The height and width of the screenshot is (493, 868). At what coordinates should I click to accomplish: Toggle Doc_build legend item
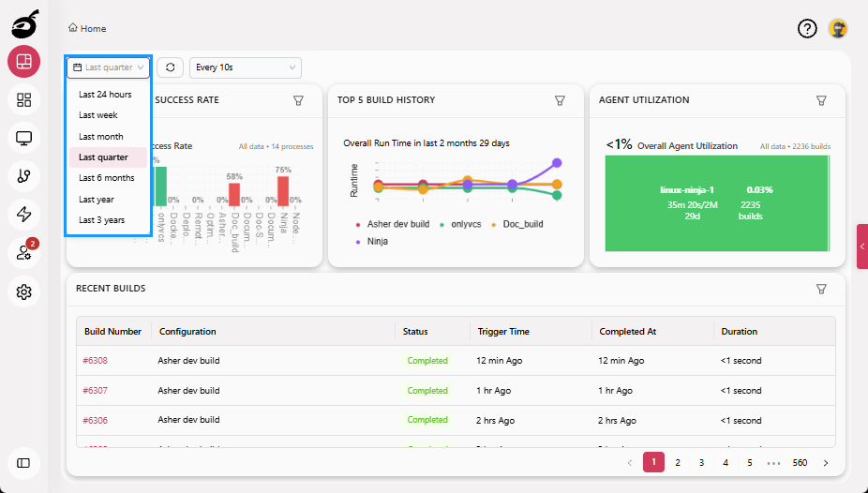point(517,225)
